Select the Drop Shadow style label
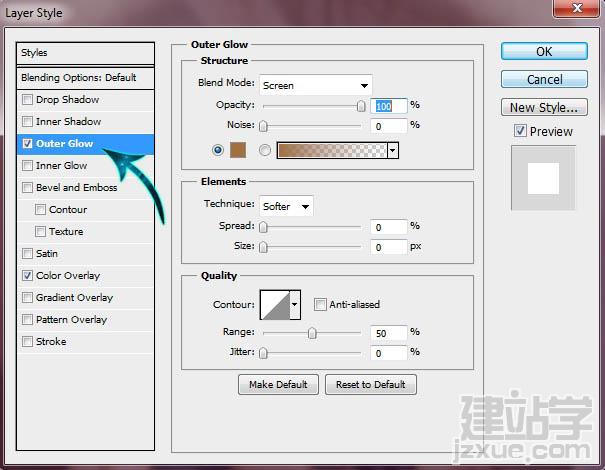Screen dimensions: 605x470 tap(68, 100)
